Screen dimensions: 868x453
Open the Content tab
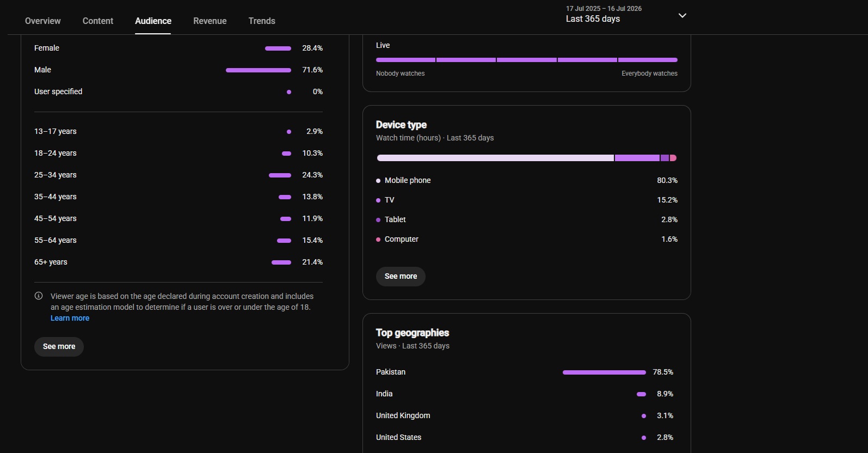[x=98, y=21]
